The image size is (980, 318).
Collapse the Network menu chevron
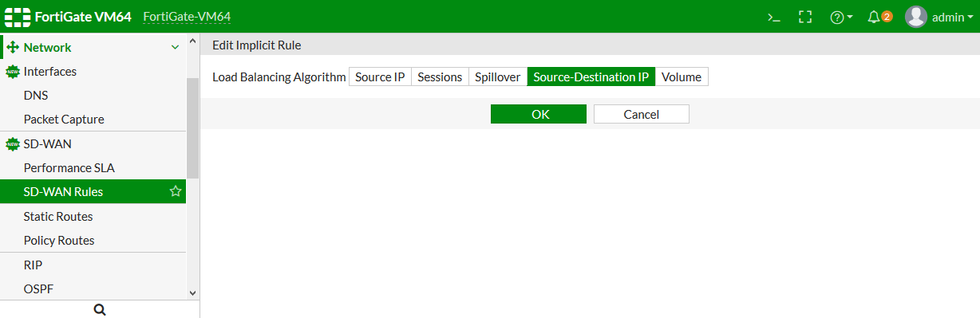[x=176, y=48]
